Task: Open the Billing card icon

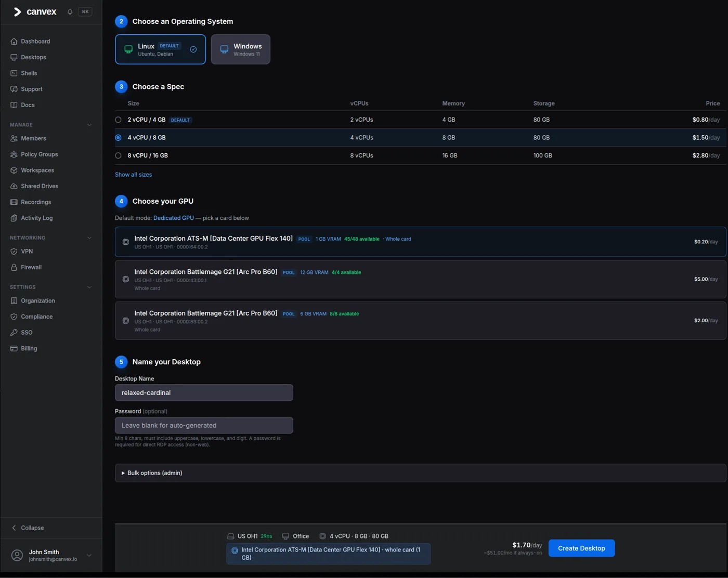Action: (x=14, y=348)
